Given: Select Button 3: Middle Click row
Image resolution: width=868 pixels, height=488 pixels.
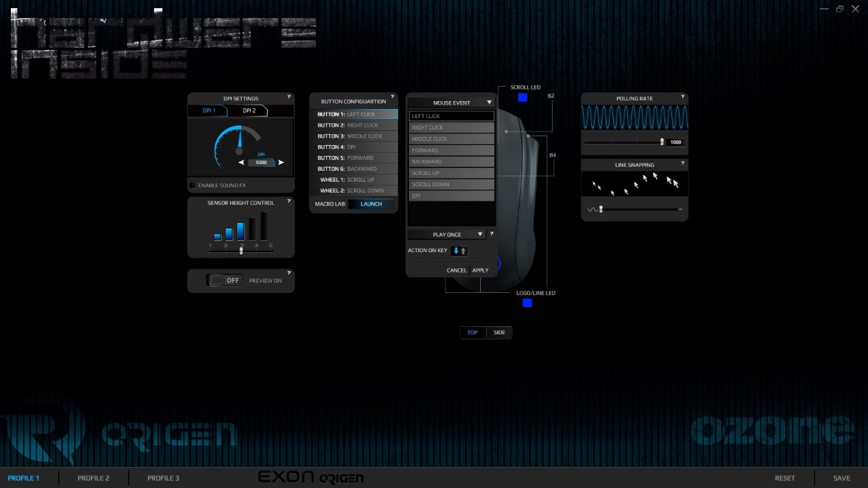Looking at the screenshot, I should click(355, 136).
